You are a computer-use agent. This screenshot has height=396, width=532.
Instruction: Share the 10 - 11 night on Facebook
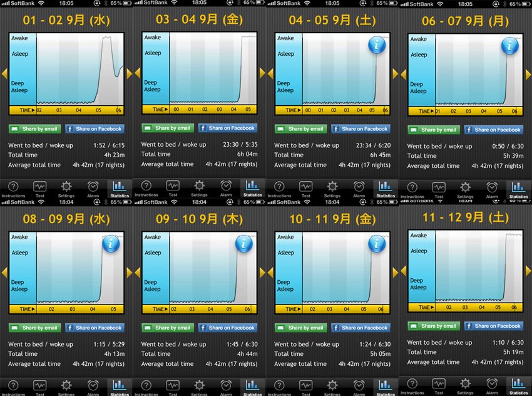[x=361, y=328]
